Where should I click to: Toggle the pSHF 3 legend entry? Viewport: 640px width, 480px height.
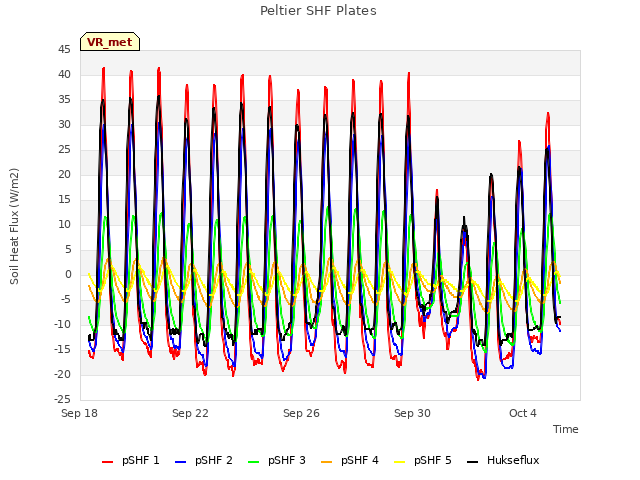(277, 460)
